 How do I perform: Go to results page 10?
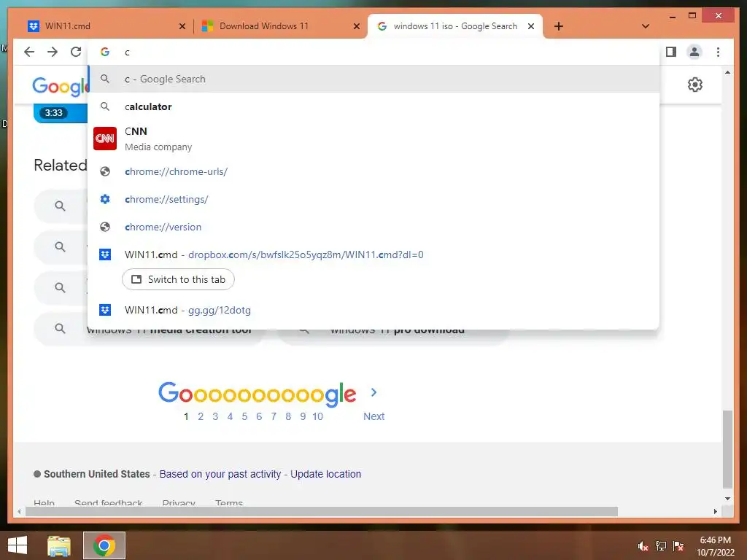pos(318,416)
